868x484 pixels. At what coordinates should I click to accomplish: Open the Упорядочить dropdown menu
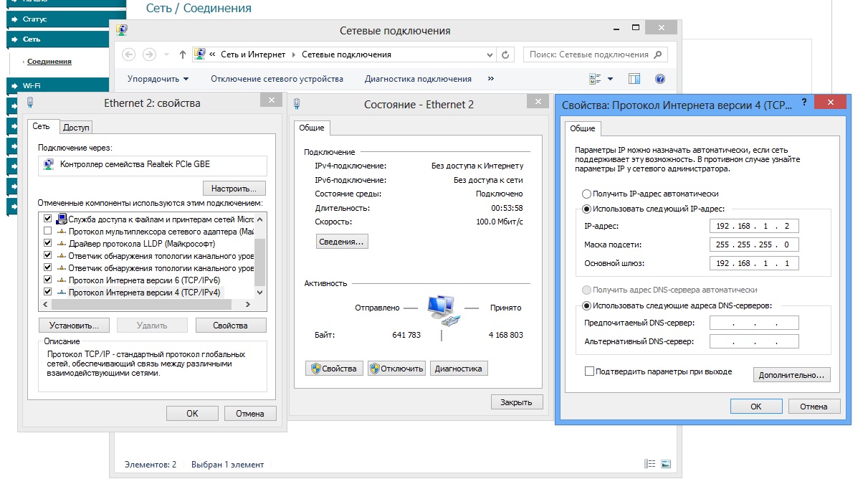pyautogui.click(x=158, y=79)
